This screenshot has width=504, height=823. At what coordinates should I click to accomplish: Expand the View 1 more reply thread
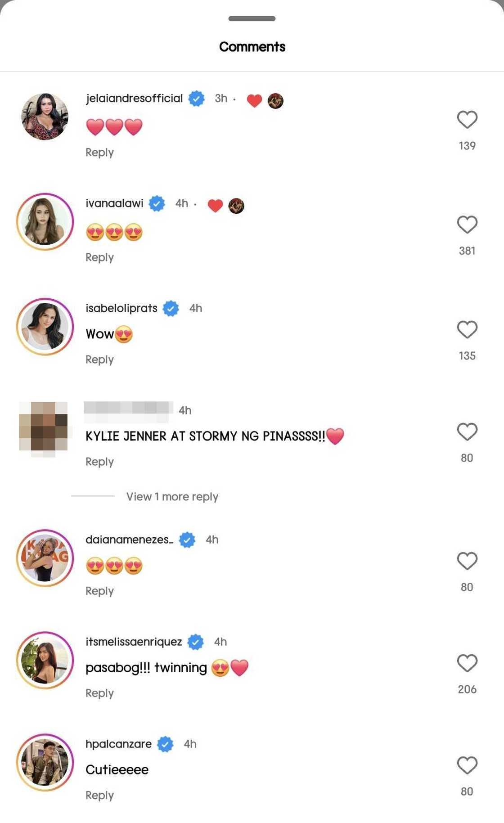point(172,497)
